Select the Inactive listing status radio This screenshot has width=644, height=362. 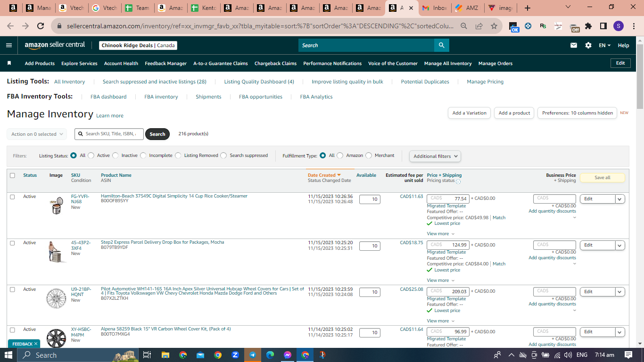click(x=116, y=156)
